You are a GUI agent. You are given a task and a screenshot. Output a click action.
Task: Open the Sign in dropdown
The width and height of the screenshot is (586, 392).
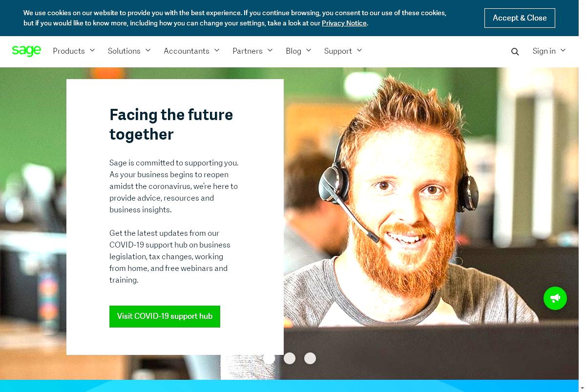tap(549, 51)
